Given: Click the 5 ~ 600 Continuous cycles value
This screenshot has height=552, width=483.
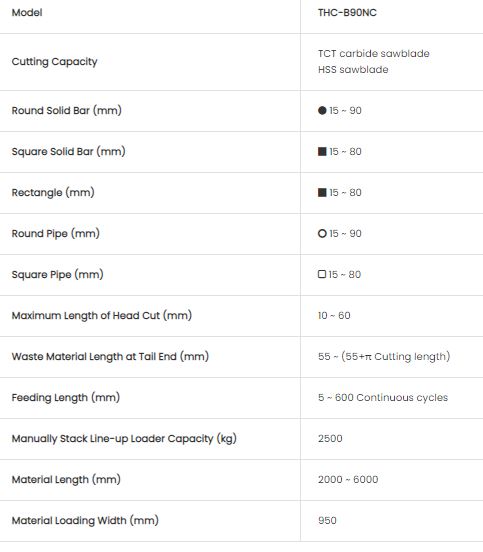Looking at the screenshot, I should [x=383, y=398].
